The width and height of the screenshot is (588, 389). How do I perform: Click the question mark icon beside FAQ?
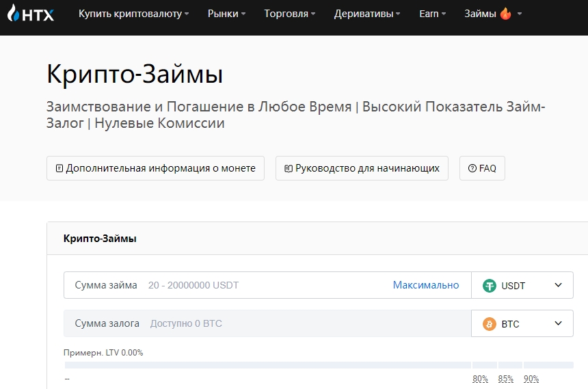click(472, 168)
